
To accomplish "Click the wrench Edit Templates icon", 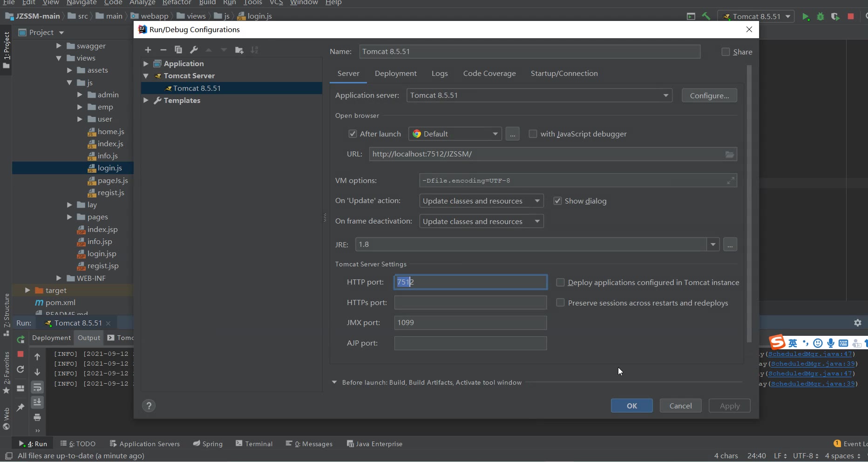I will tap(194, 50).
